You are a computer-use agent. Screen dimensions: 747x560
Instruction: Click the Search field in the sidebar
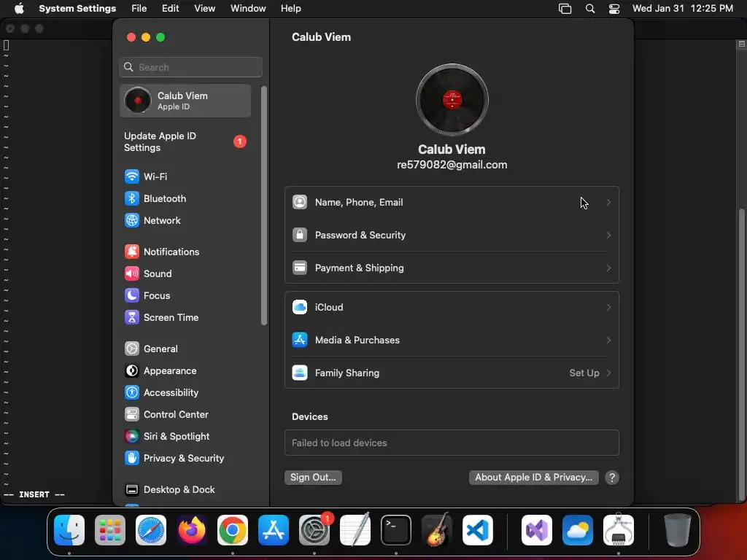[190, 67]
